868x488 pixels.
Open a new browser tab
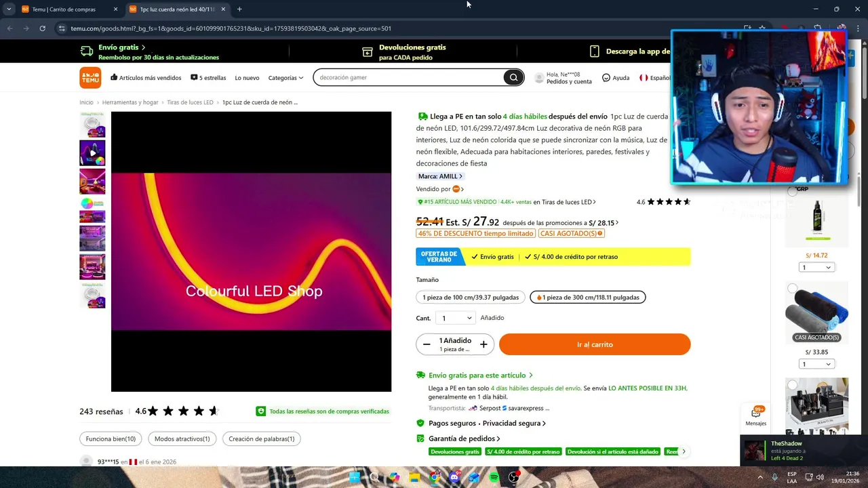click(239, 9)
